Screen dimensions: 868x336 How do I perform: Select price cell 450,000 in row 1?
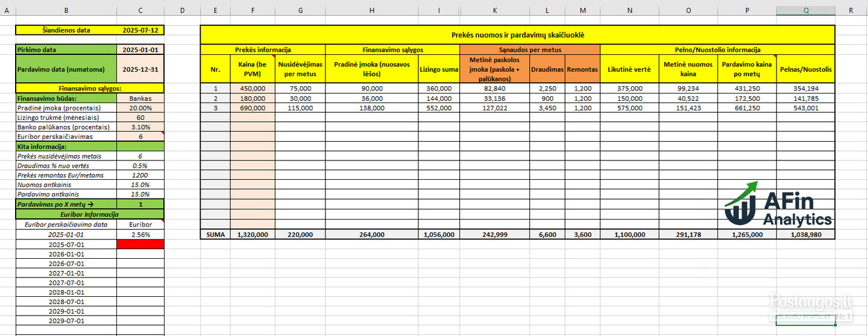pos(253,88)
